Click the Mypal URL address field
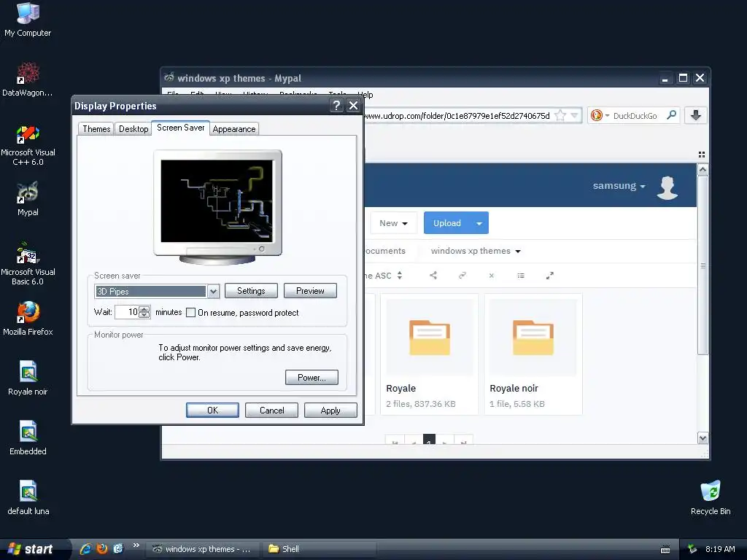 pos(457,116)
